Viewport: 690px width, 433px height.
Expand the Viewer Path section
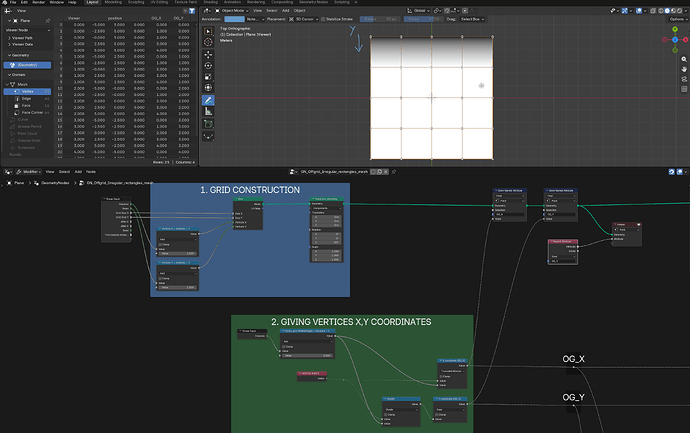20,38
